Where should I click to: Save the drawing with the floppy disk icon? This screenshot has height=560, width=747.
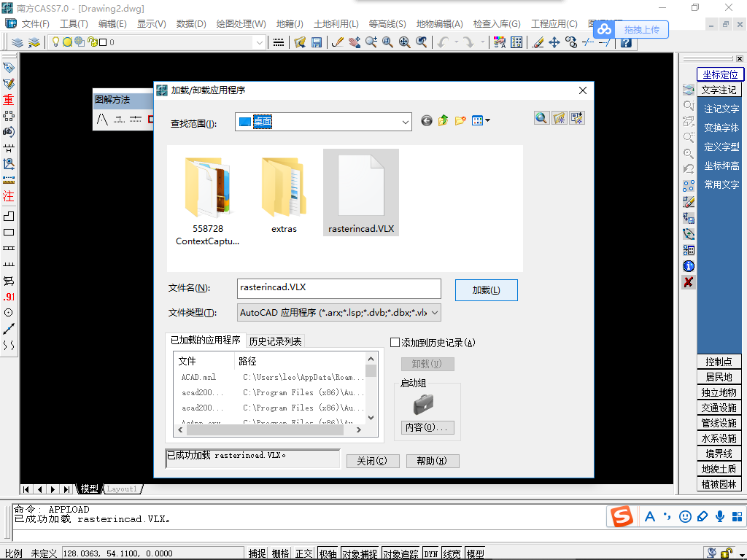click(x=317, y=42)
